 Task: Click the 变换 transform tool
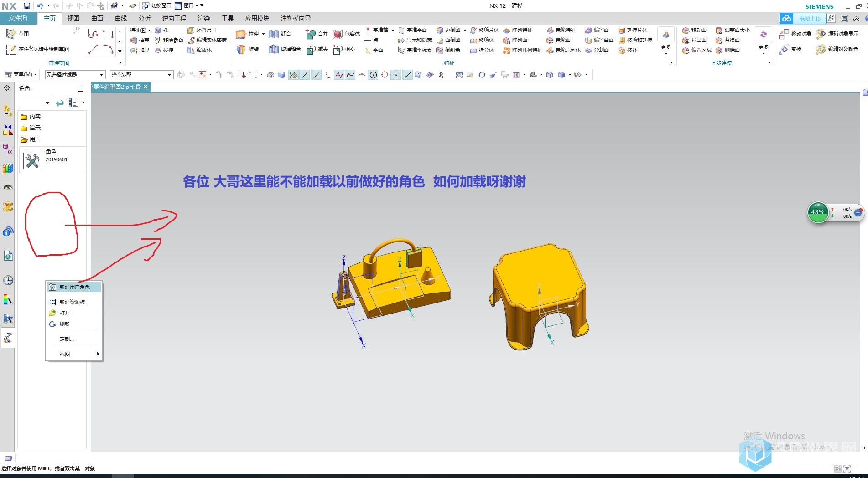click(790, 49)
